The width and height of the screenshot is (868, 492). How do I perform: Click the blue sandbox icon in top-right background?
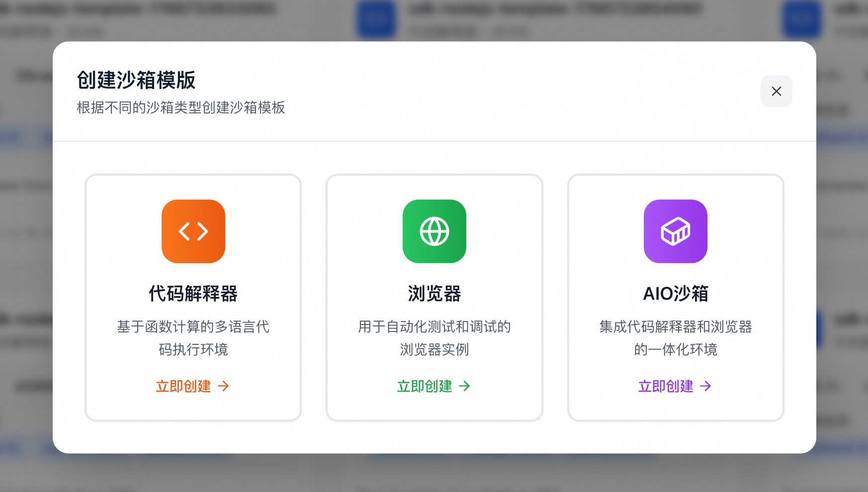click(x=801, y=19)
